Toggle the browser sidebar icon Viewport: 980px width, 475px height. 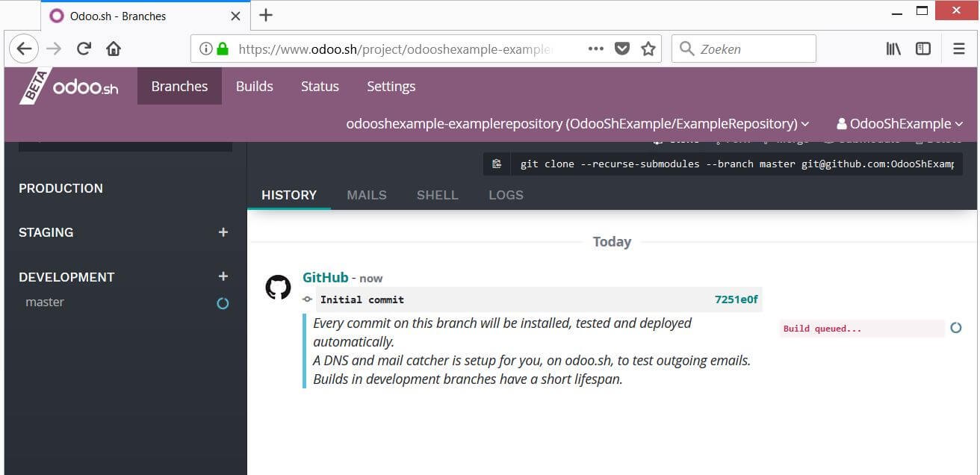923,49
